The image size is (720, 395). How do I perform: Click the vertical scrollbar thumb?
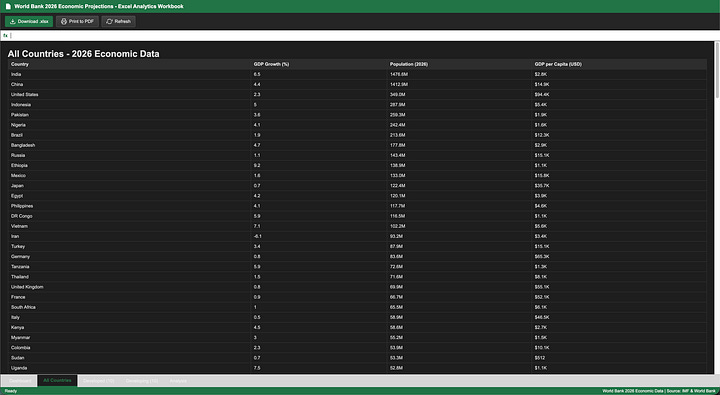pos(717,70)
